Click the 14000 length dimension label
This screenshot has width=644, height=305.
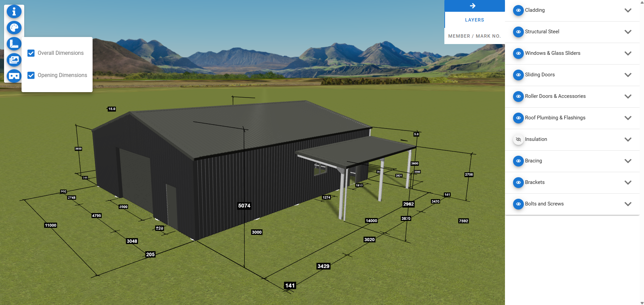coord(371,221)
